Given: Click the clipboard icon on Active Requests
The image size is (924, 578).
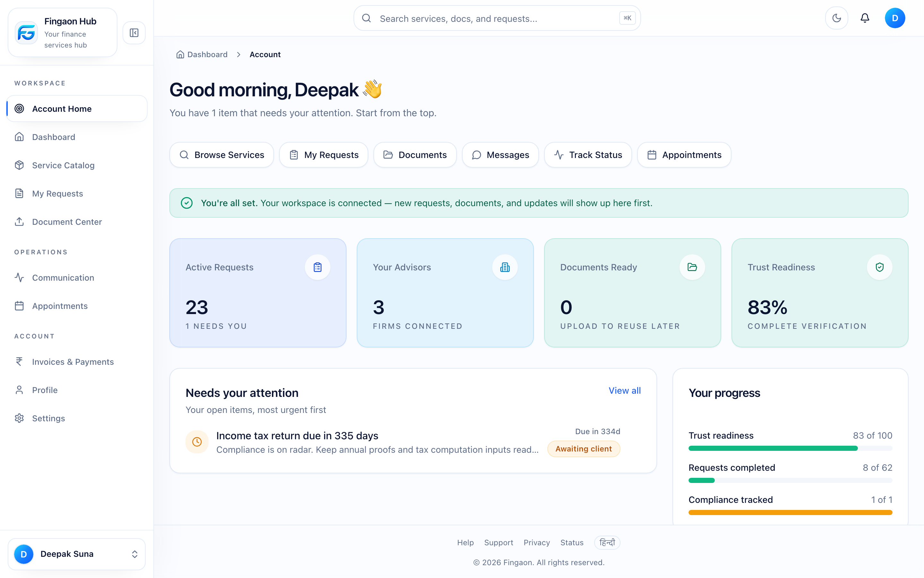Looking at the screenshot, I should pos(317,267).
